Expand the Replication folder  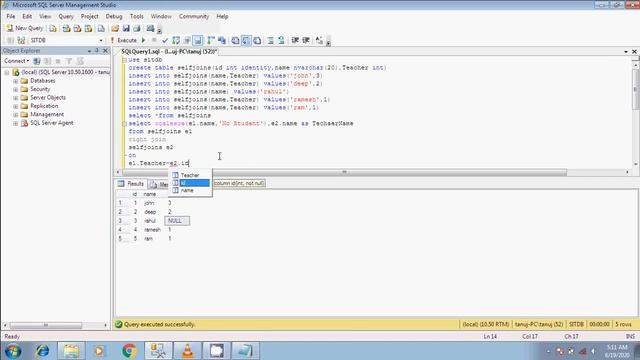[x=16, y=106]
